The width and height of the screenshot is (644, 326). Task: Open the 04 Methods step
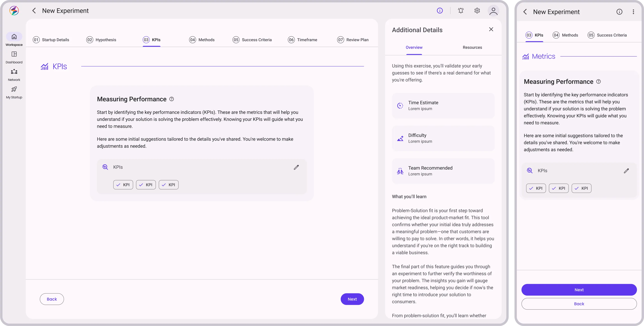click(x=202, y=39)
